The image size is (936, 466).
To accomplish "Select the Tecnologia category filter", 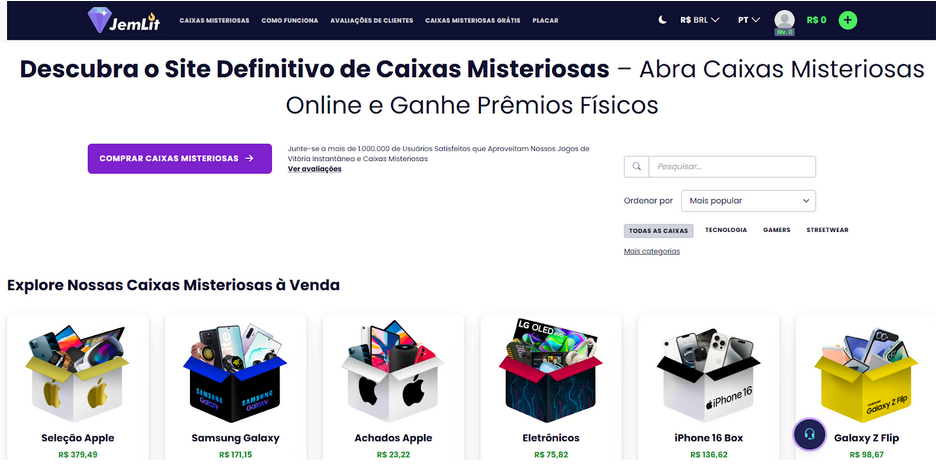I will point(726,230).
